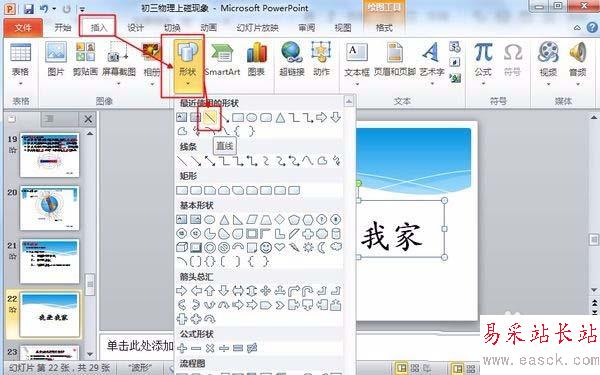Switch to the 视图 view tab
Image resolution: width=600 pixels, height=375 pixels.
pyautogui.click(x=342, y=28)
